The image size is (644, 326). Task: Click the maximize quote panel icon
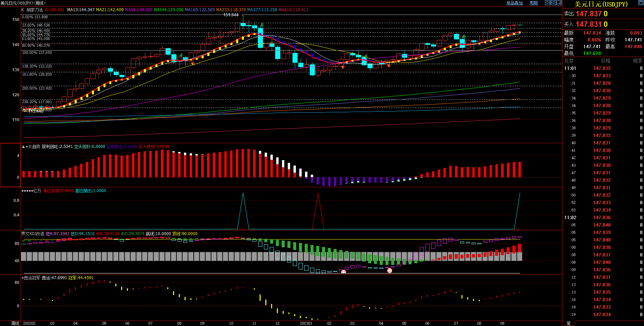coord(641,3)
